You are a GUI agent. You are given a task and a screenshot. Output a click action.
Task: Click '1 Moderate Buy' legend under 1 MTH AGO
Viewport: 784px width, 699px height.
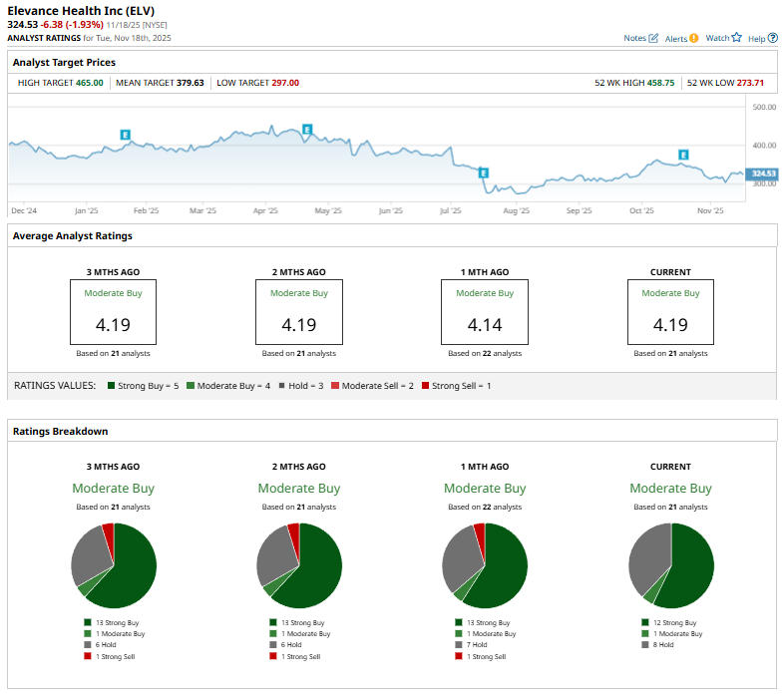(x=486, y=633)
